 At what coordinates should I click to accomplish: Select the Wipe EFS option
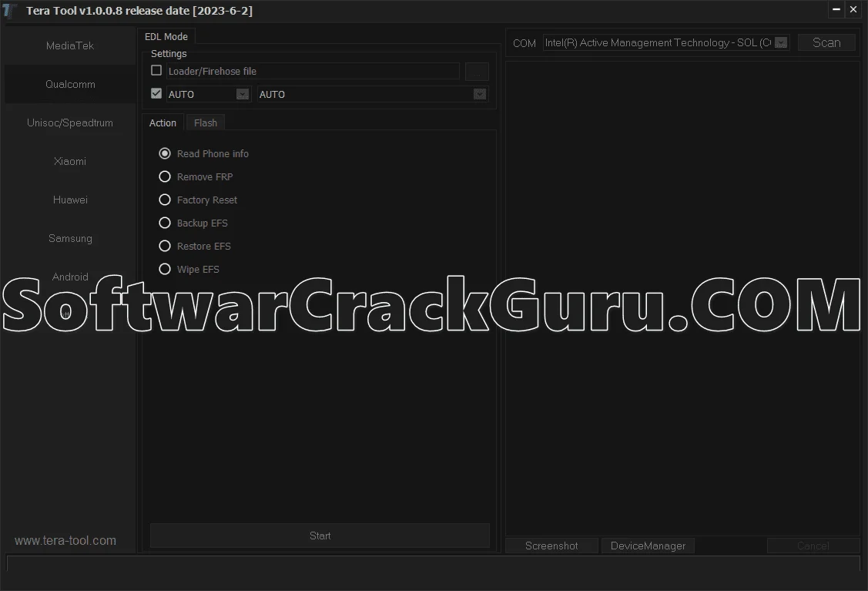click(x=189, y=269)
